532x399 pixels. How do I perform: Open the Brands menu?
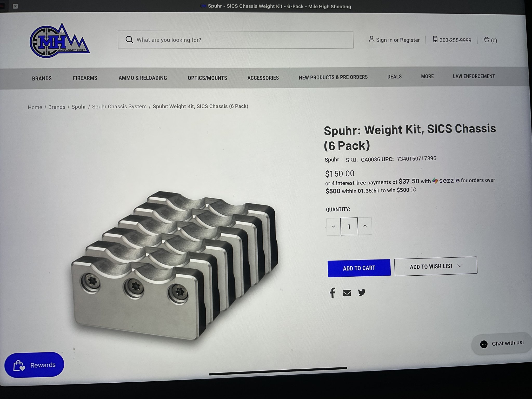42,78
